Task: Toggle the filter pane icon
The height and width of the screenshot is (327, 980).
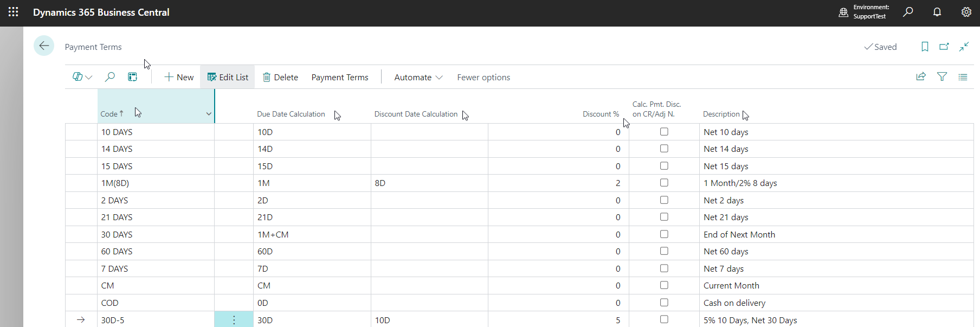Action: (942, 77)
